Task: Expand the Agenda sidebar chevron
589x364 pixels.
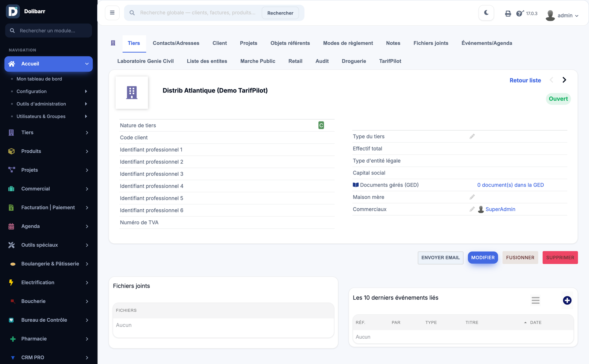Action: point(87,226)
